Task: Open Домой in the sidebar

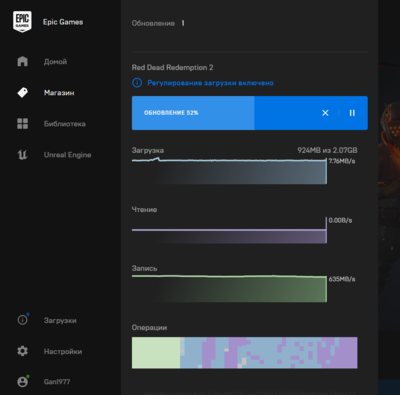Action: tap(55, 62)
